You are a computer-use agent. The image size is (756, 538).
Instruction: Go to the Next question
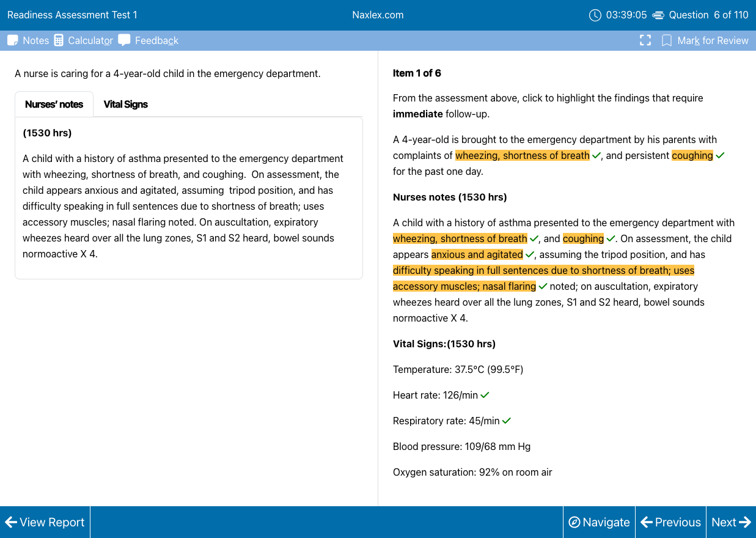[x=731, y=522]
